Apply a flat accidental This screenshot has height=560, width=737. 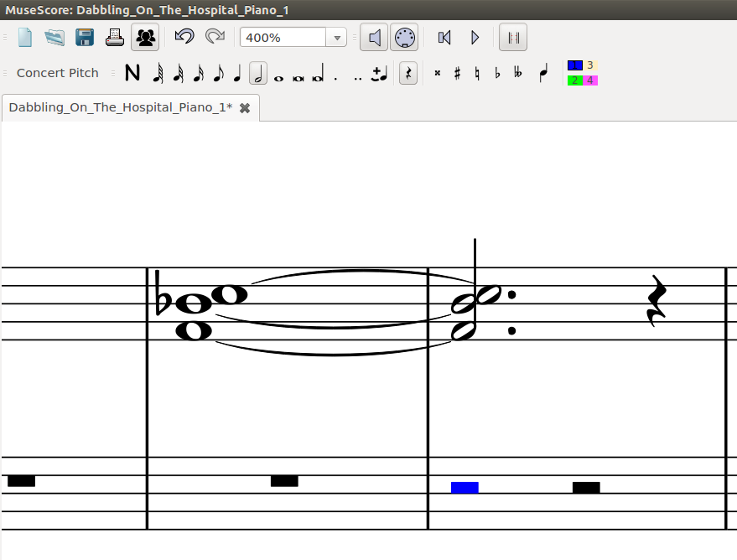point(497,73)
